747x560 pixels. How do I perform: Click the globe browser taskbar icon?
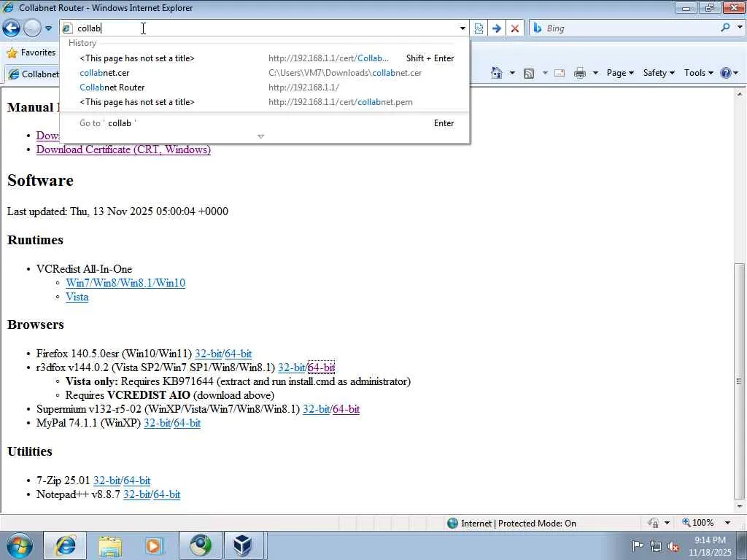[x=200, y=545]
